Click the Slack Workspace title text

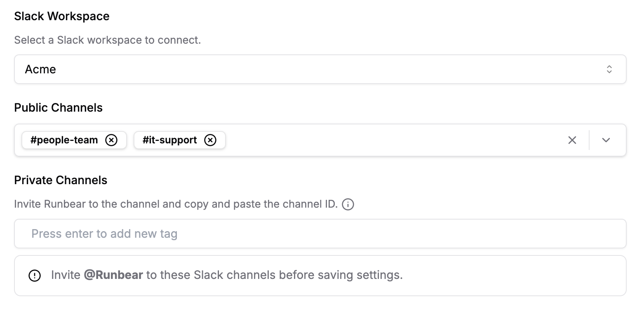62,16
